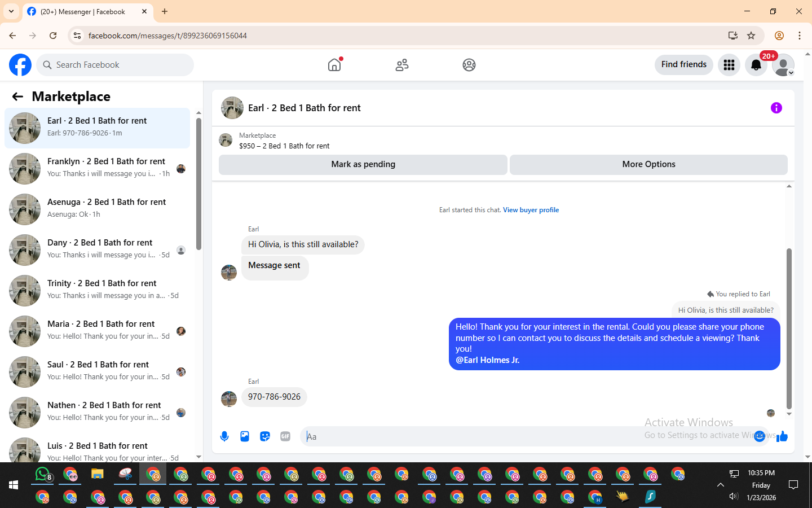Open Asenuga 2 Bed 1 Bath conversation

97,209
